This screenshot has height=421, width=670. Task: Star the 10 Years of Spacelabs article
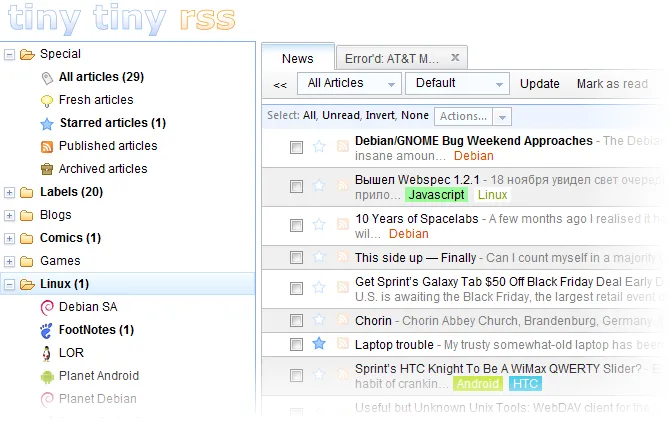coord(319,224)
